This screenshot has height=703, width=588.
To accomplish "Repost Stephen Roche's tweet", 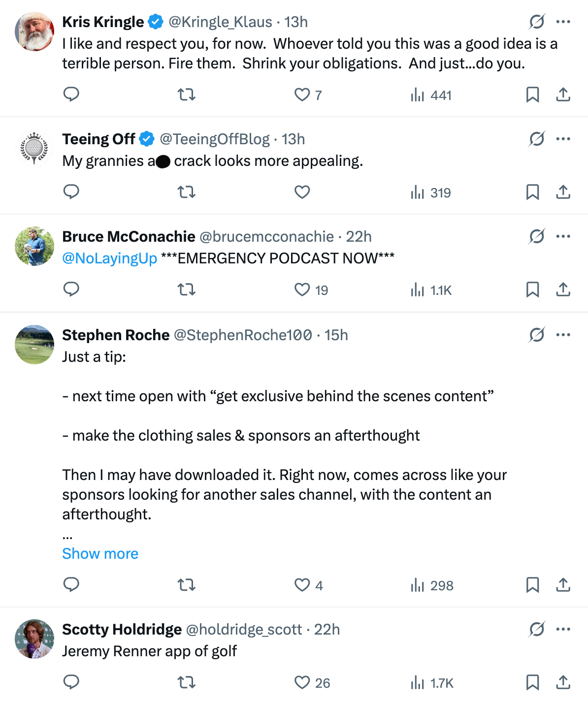I will (187, 585).
